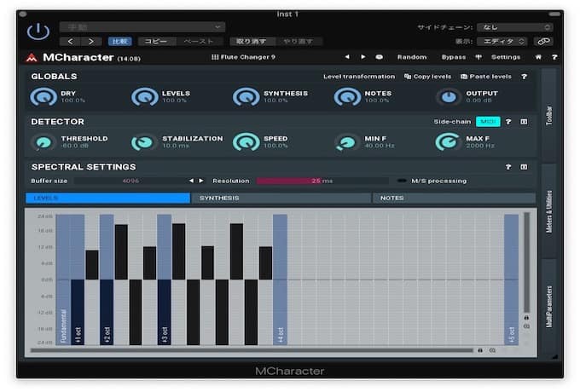Open the side-chain (サイドチェーン) dropdown
The height and width of the screenshot is (392, 580).
(514, 27)
